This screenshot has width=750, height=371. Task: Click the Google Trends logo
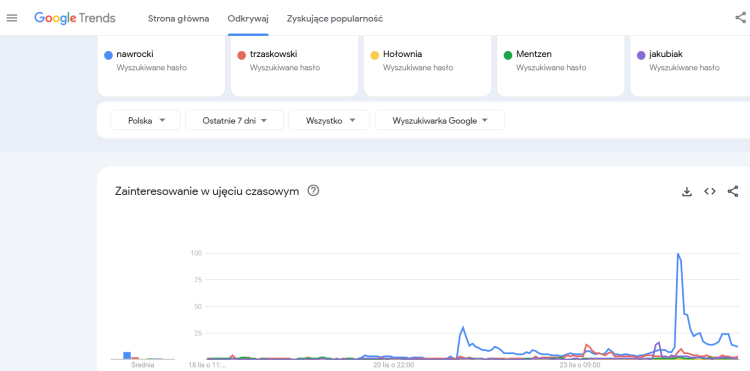tap(75, 18)
